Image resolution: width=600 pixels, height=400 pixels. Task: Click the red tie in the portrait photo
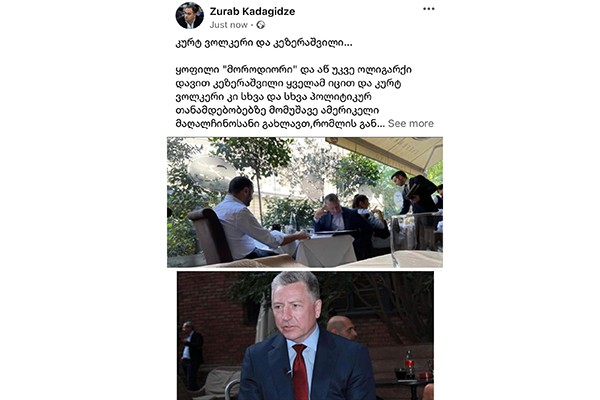point(300,371)
